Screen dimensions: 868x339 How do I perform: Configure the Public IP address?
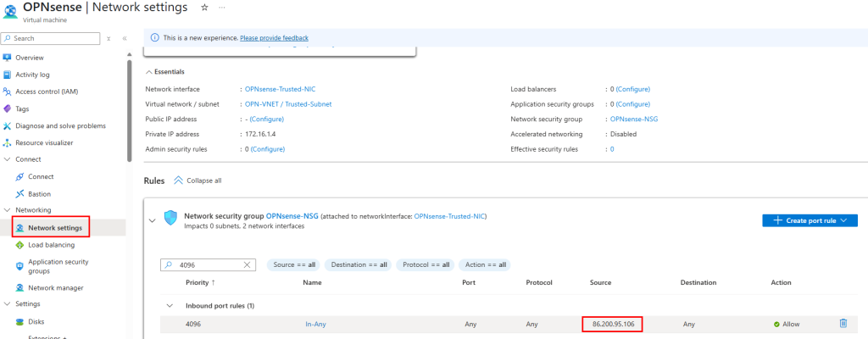click(267, 119)
